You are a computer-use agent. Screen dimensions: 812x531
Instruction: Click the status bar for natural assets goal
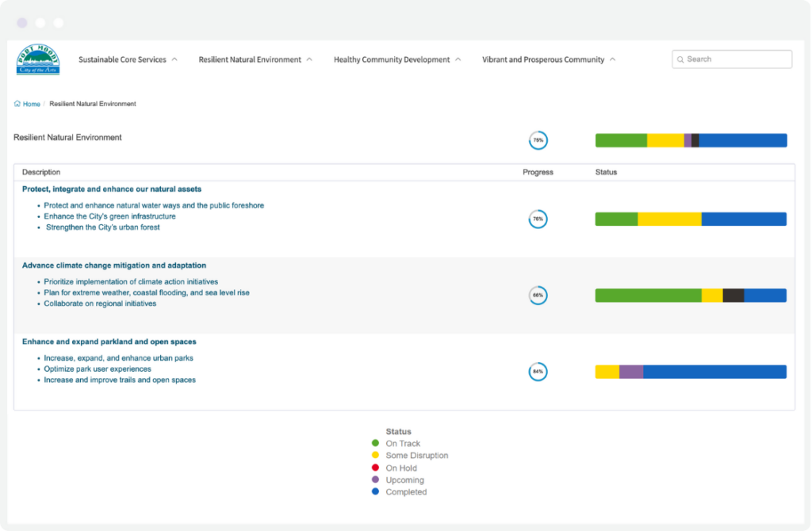point(691,219)
